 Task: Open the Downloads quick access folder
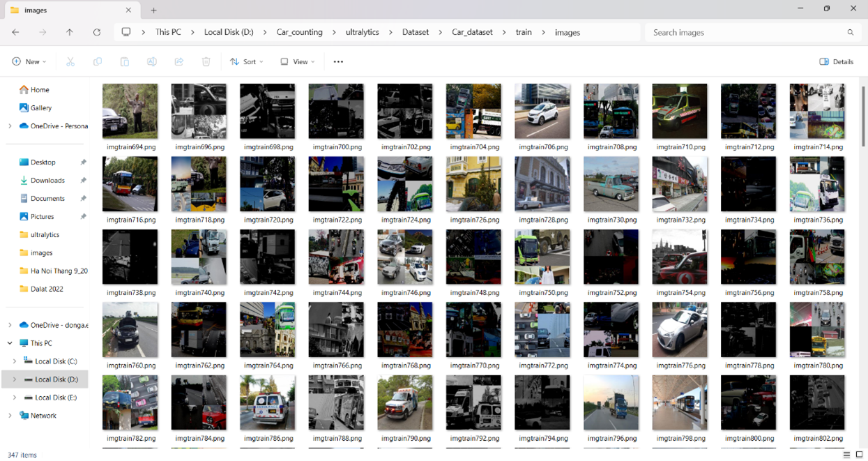click(x=47, y=181)
